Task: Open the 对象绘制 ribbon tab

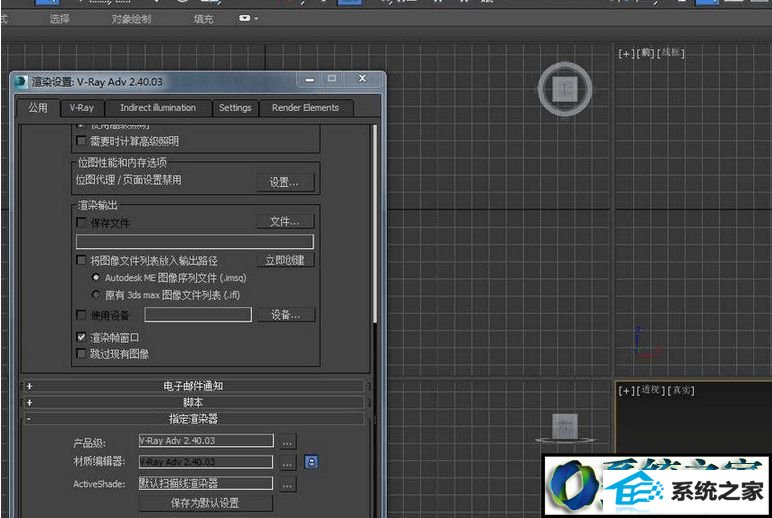Action: pos(131,19)
